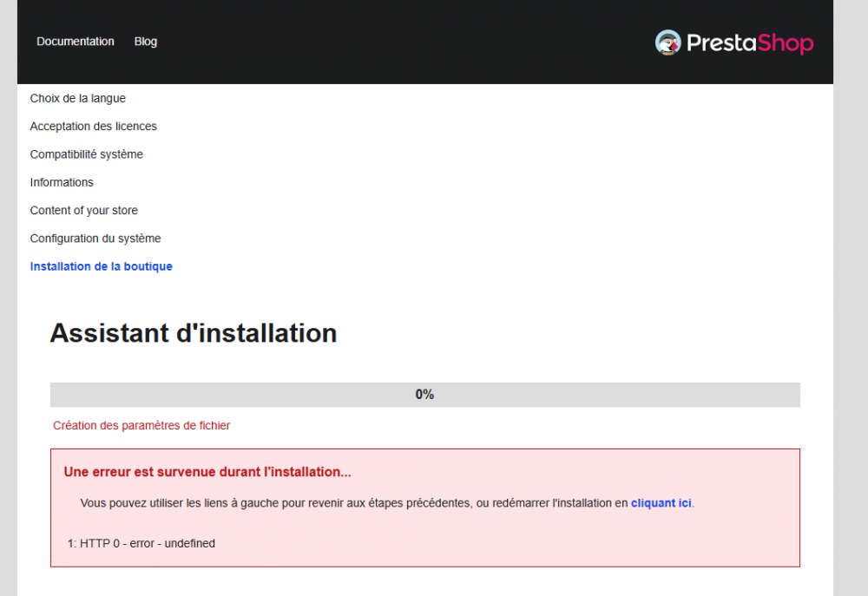Click the PrestaShop bird mascot icon
Screen dimensions: 868x596
click(667, 42)
